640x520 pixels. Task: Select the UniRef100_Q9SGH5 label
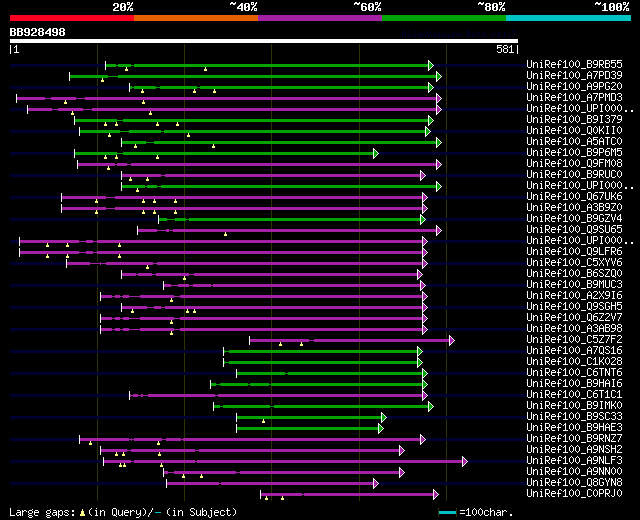pyautogui.click(x=574, y=307)
